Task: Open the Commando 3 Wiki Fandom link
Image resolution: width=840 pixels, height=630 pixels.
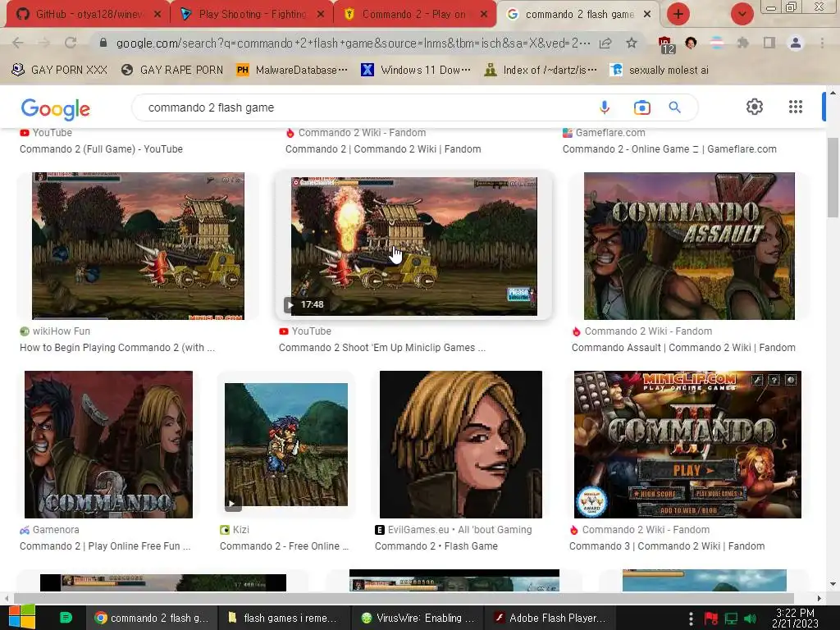Action: click(667, 546)
